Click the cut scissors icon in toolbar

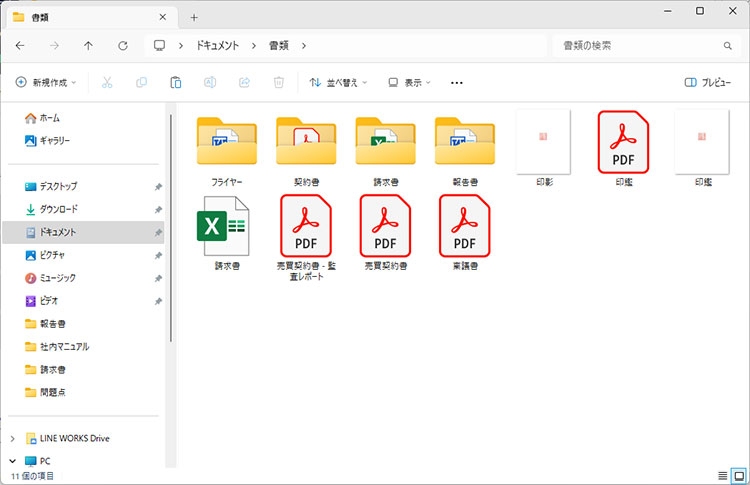108,82
